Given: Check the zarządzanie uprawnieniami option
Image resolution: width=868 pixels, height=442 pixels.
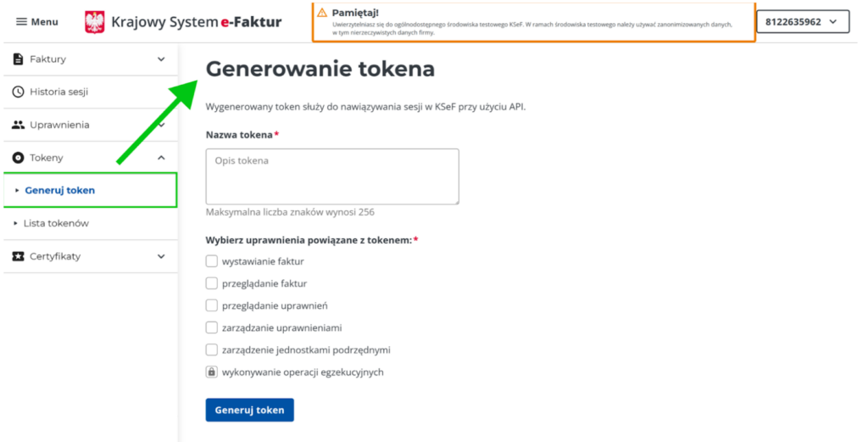Looking at the screenshot, I should [212, 327].
